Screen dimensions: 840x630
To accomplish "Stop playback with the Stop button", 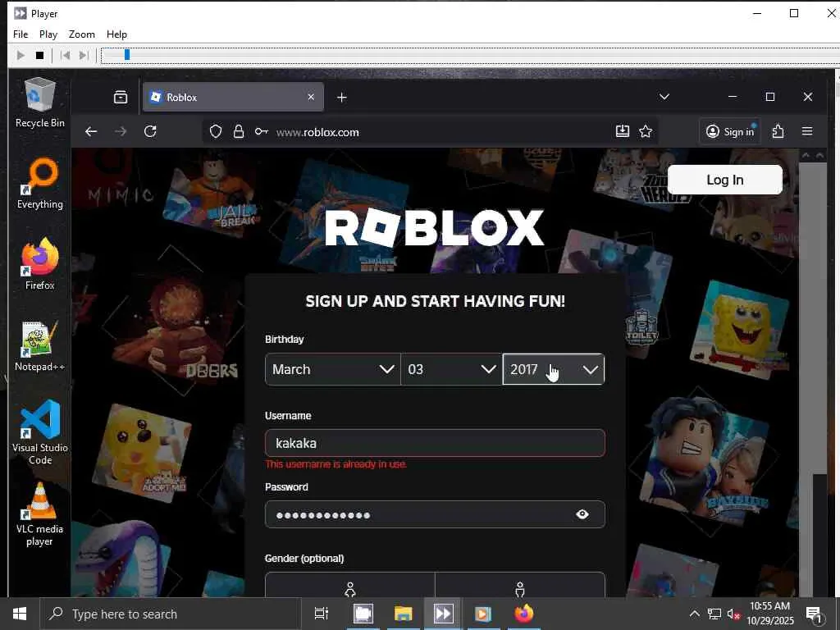I will pyautogui.click(x=39, y=55).
